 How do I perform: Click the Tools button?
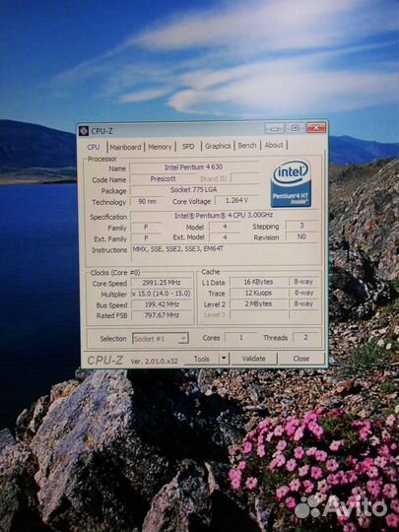tap(202, 359)
